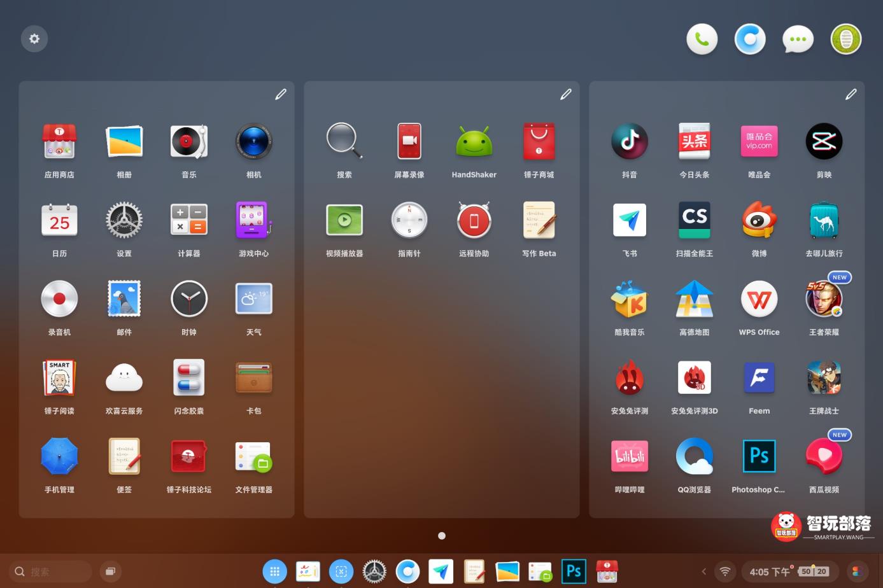The image size is (883, 588).
Task: Open Wi-Fi status in the taskbar
Action: coord(724,571)
